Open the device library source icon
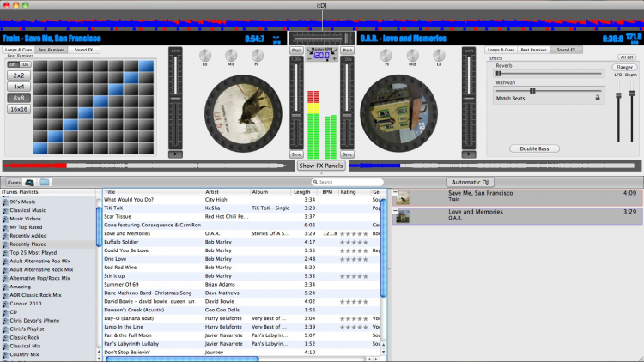The image size is (644, 362). click(x=29, y=182)
